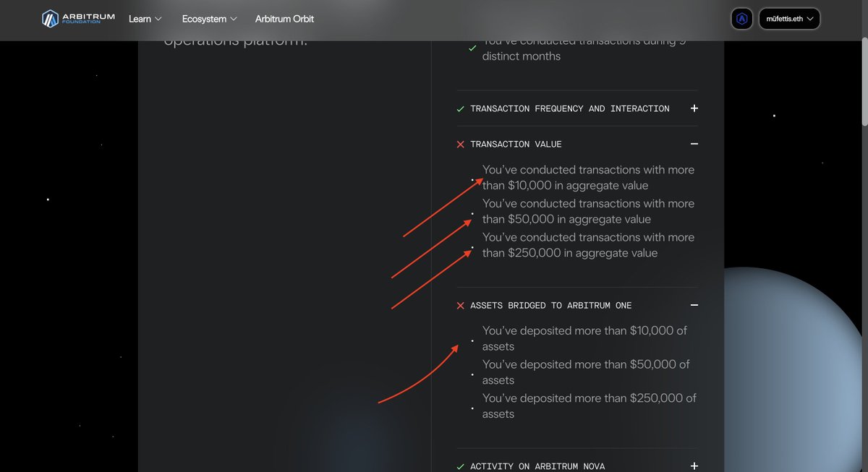The image size is (868, 472).
Task: Expand Transaction Frequency and Interaction section
Action: tap(694, 108)
